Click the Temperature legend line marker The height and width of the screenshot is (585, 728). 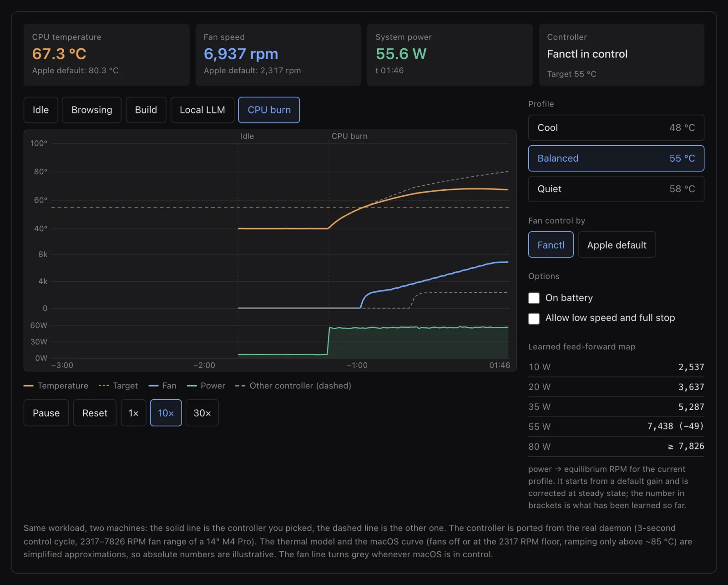pos(28,386)
